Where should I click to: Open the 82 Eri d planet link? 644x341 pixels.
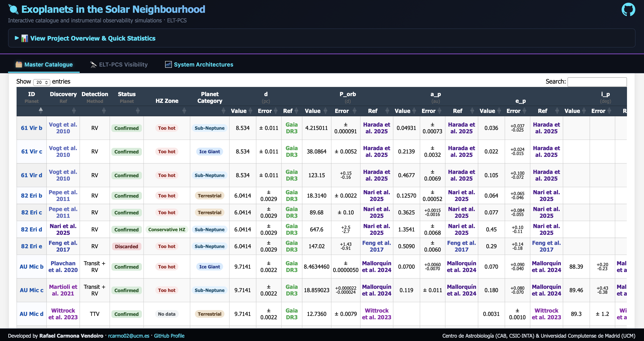pyautogui.click(x=32, y=229)
